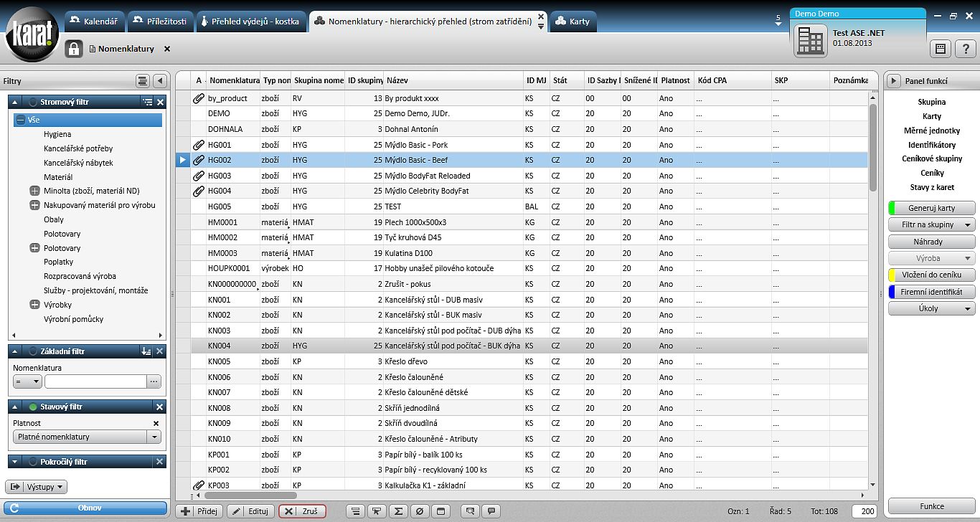This screenshot has width=980, height=522.
Task: Expand the Nakupovaný materiál pro výrobu node
Action: click(34, 205)
